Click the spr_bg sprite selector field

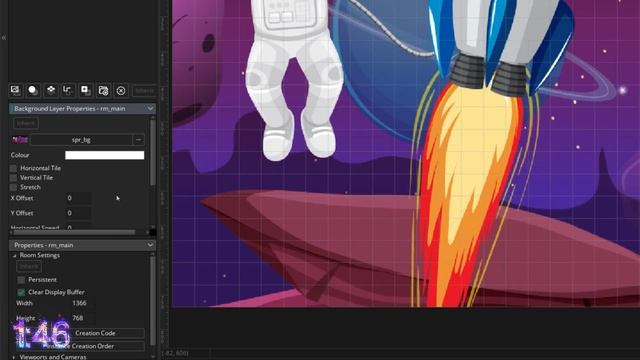[81, 140]
